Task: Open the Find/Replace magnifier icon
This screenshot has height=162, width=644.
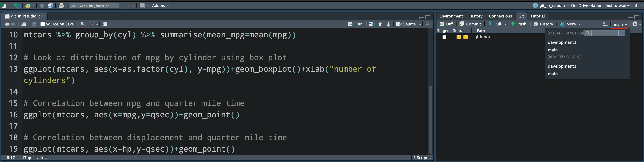Action: pos(82,24)
